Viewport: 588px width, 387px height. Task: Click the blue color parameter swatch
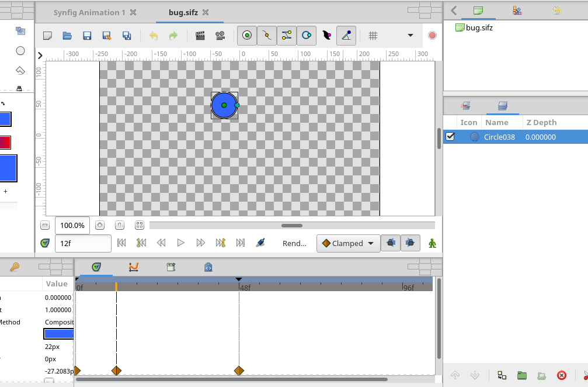tap(59, 334)
